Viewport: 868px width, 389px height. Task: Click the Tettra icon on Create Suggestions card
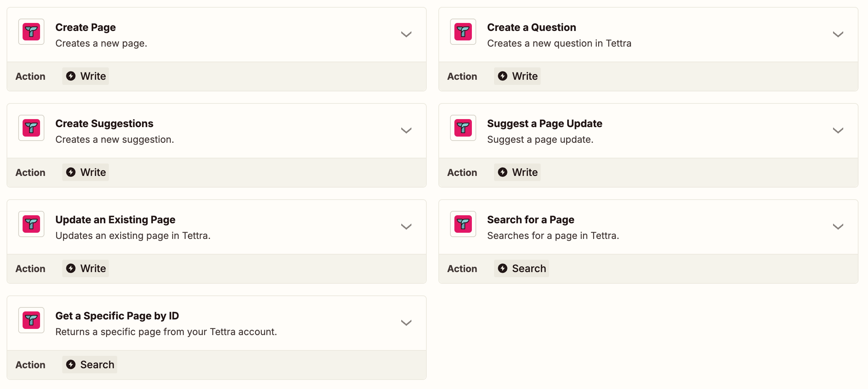(x=31, y=128)
